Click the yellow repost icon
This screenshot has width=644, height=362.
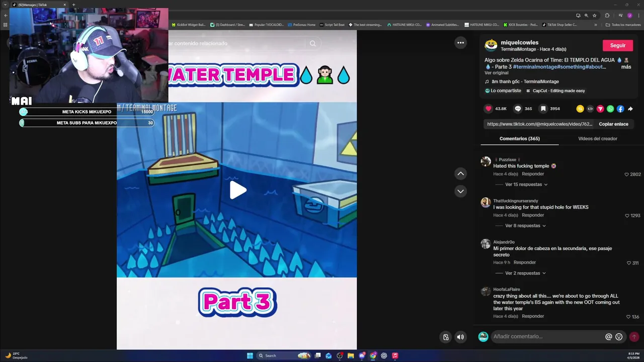click(580, 109)
